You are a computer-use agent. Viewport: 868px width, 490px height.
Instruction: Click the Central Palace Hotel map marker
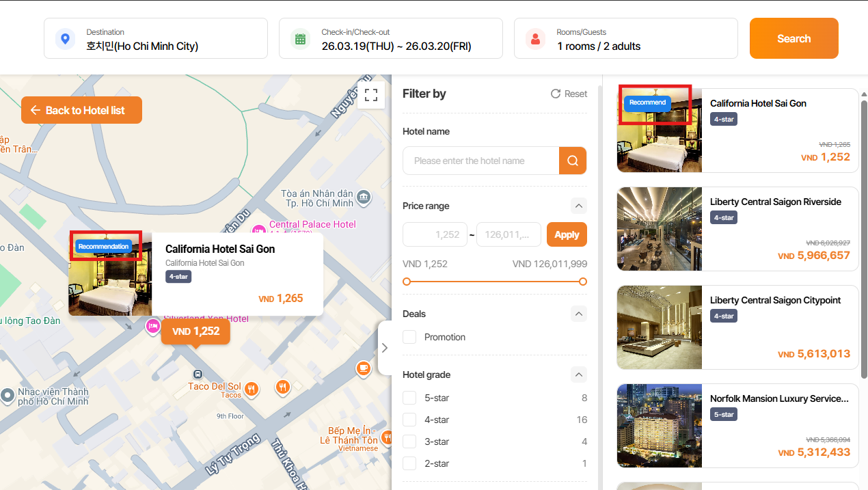point(258,230)
